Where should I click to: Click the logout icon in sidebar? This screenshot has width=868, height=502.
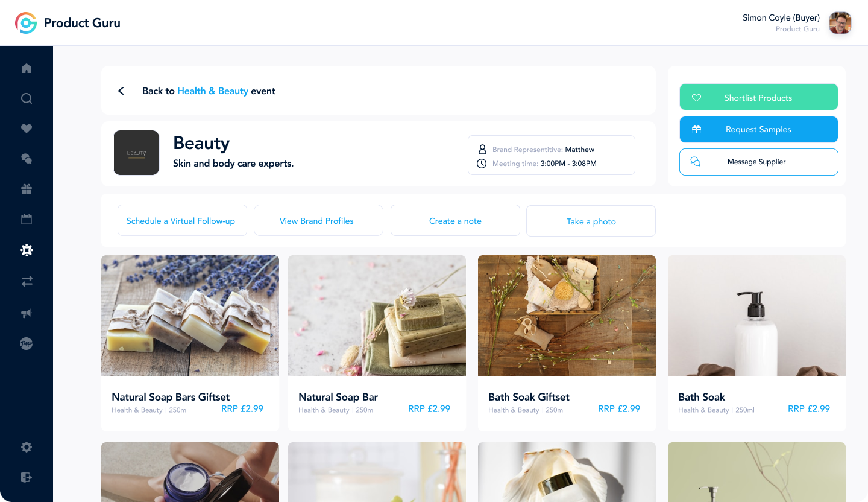coord(27,477)
